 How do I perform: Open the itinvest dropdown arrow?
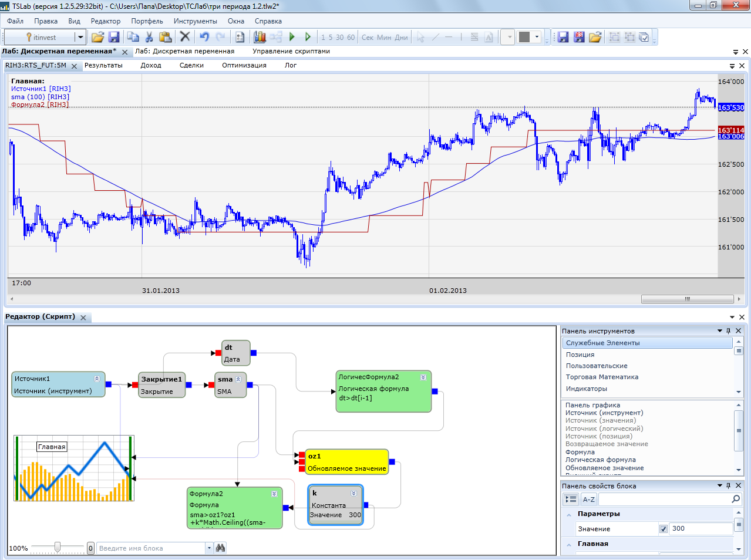[x=80, y=37]
